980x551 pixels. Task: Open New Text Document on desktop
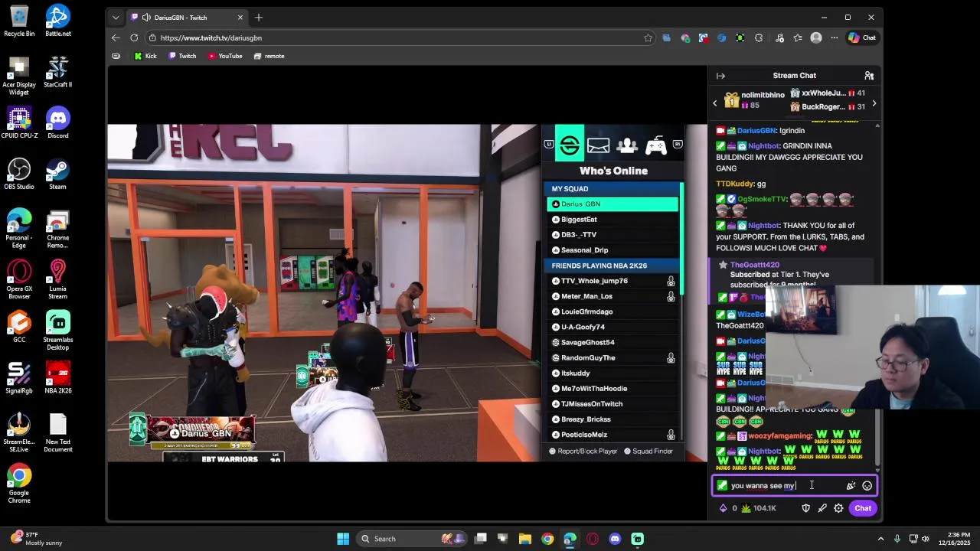click(58, 433)
